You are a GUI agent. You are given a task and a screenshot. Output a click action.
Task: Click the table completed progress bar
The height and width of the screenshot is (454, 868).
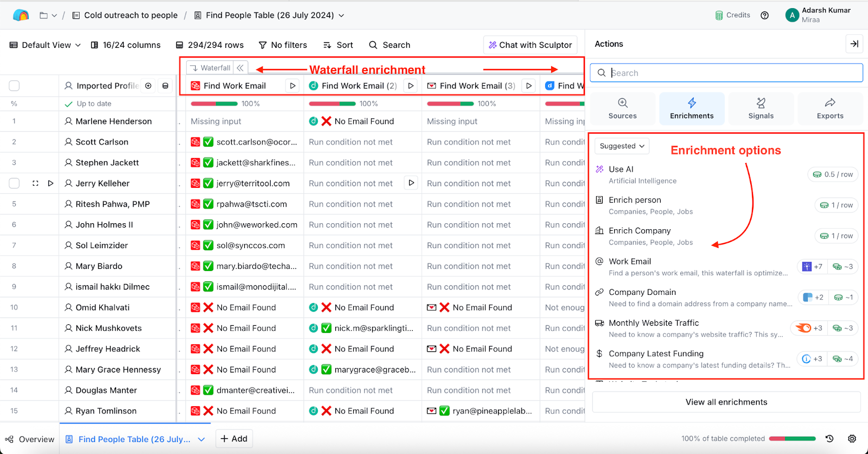coord(793,439)
